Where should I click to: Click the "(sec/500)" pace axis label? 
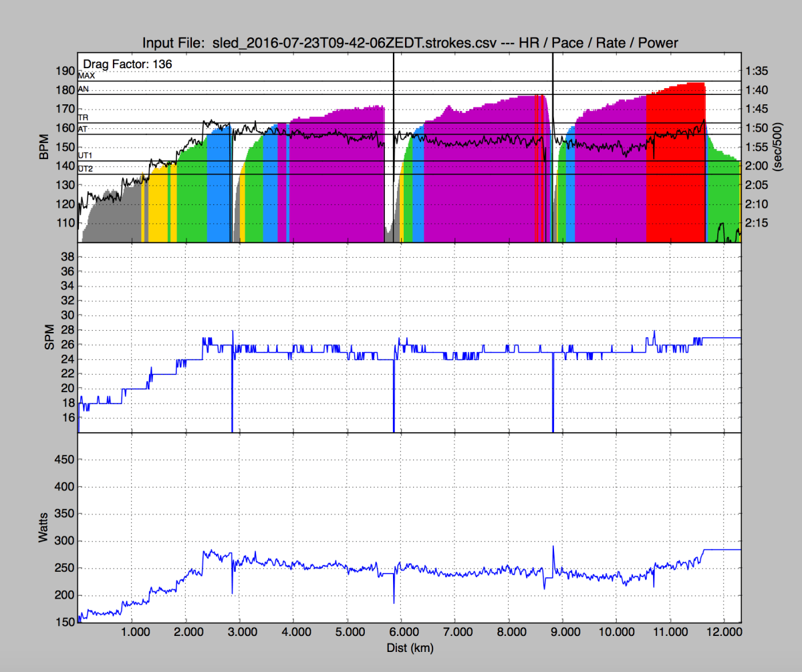click(x=777, y=148)
